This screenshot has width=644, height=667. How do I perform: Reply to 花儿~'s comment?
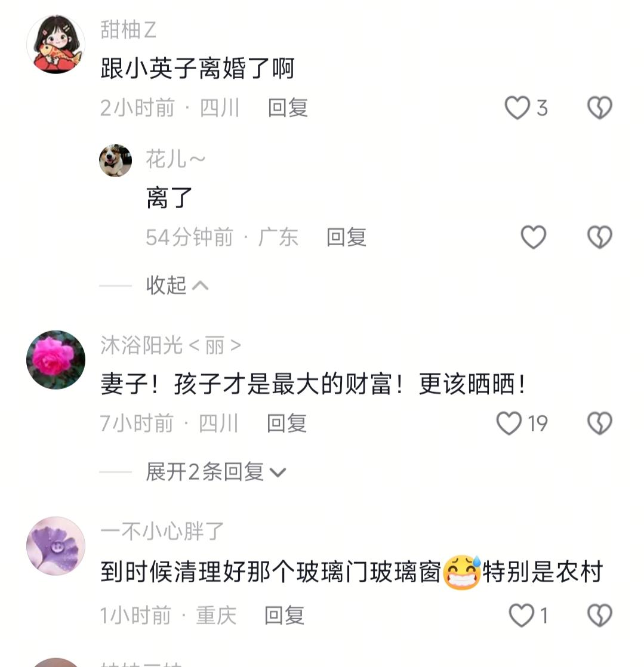tap(346, 237)
